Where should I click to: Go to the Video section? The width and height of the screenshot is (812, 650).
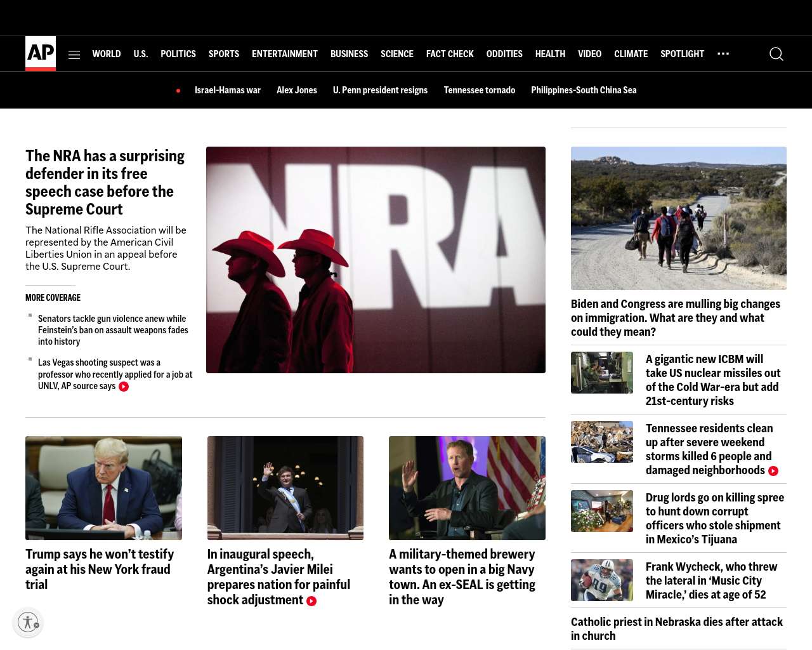coord(589,54)
